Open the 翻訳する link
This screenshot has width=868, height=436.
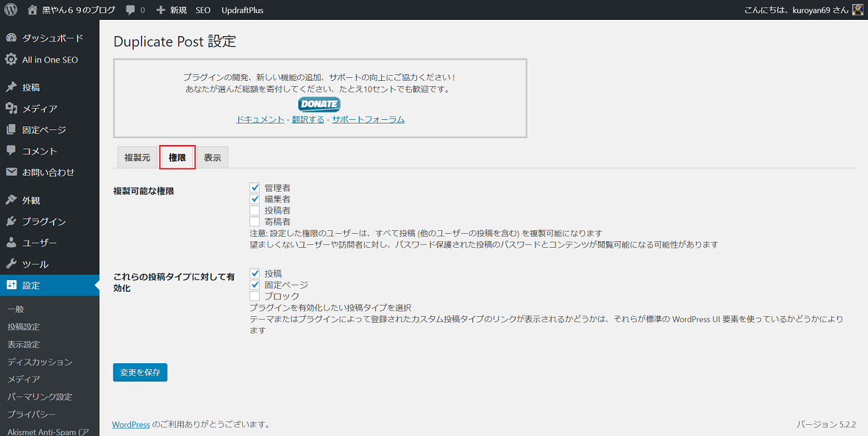[308, 119]
